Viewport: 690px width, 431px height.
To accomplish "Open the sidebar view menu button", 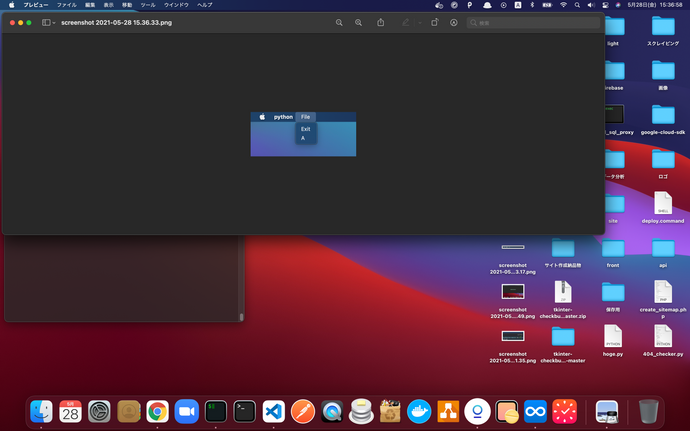I will 48,22.
